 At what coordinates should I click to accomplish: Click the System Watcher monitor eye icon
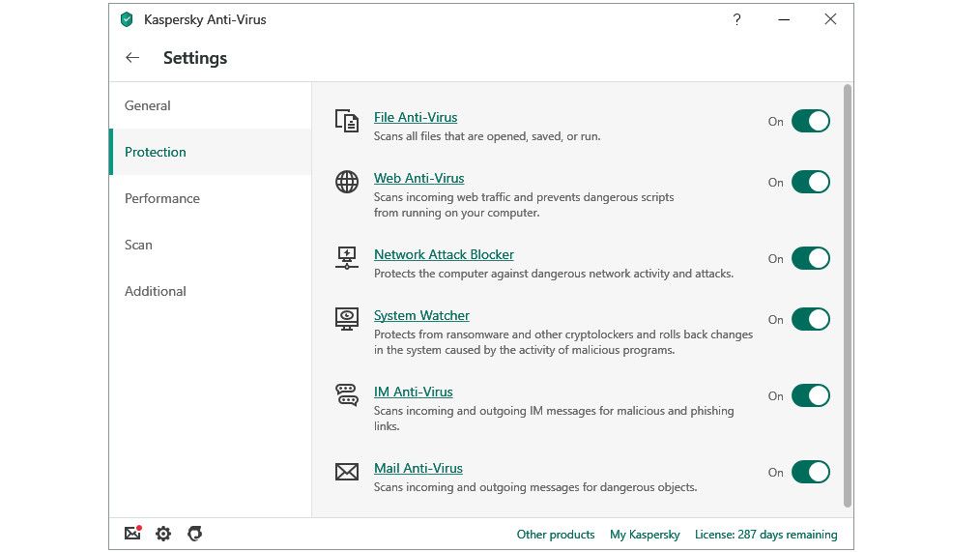point(346,319)
